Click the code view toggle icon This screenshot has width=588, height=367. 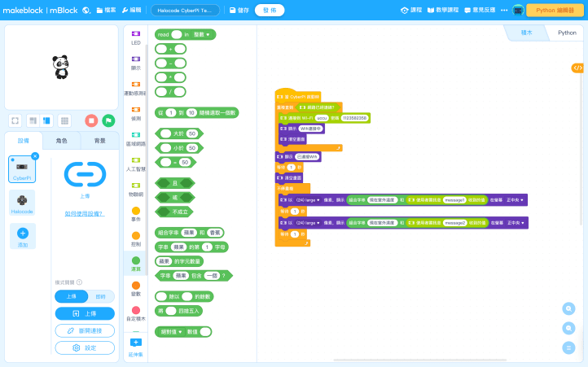tap(577, 68)
